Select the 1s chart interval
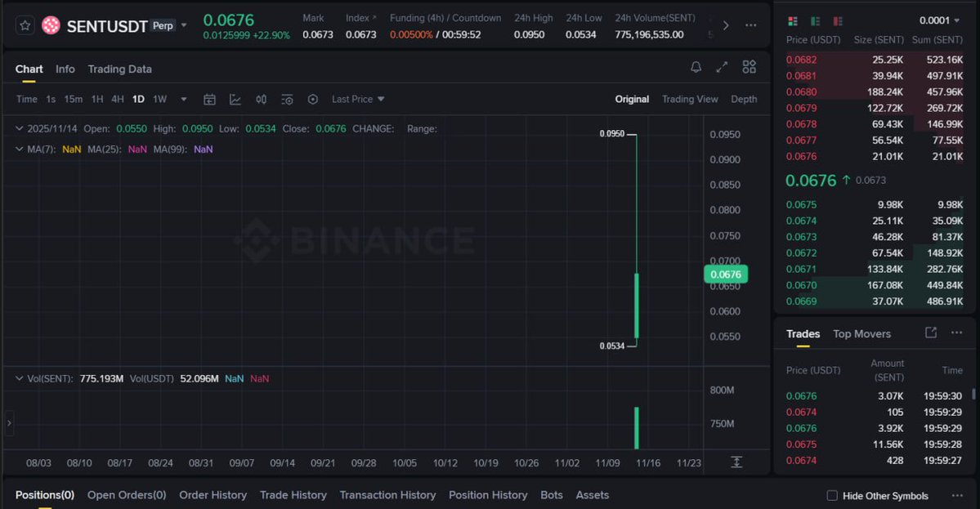Viewport: 980px width, 509px height. click(51, 100)
